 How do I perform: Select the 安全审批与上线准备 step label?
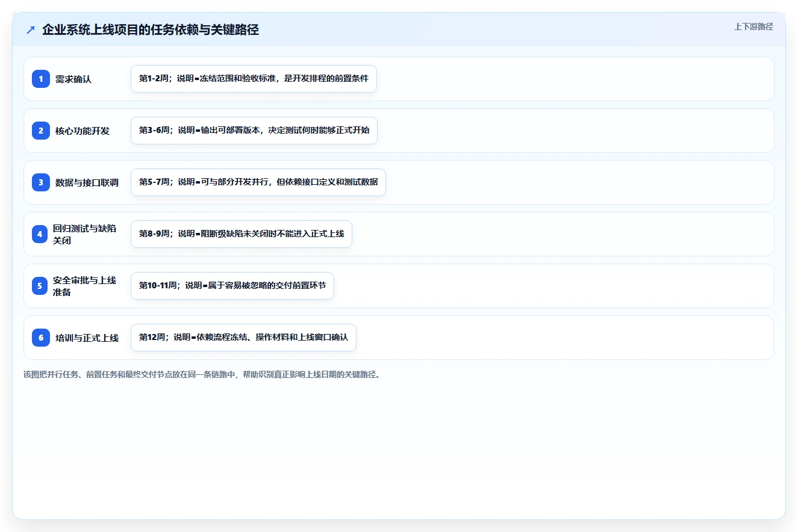pyautogui.click(x=85, y=286)
